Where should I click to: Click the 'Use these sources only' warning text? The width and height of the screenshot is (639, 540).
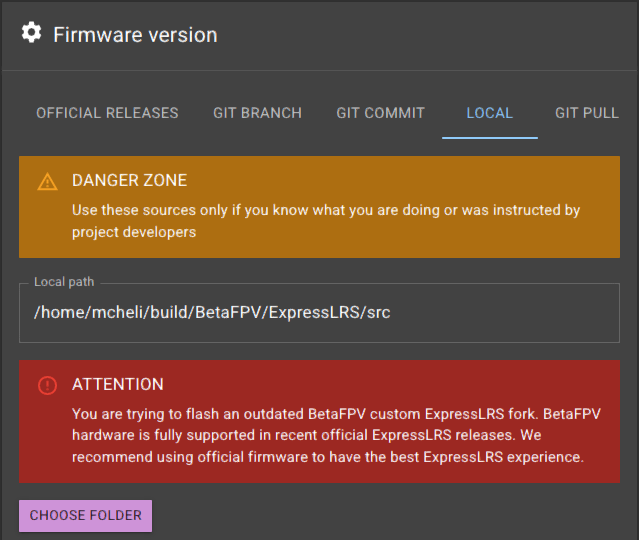(x=326, y=221)
